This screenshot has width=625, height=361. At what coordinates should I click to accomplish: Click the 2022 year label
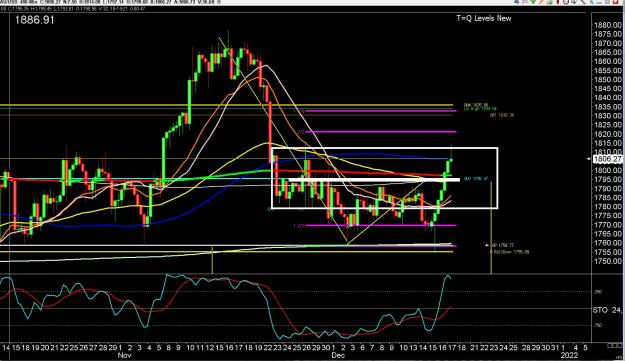(569, 355)
